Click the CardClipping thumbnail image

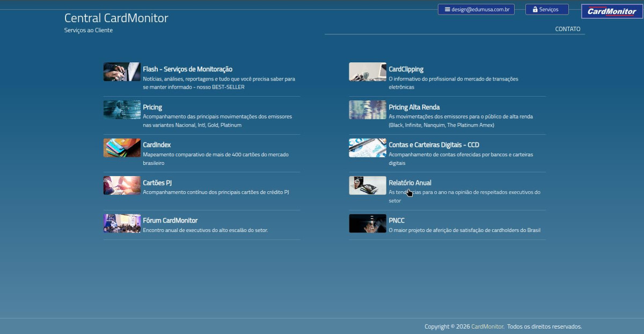pyautogui.click(x=368, y=72)
